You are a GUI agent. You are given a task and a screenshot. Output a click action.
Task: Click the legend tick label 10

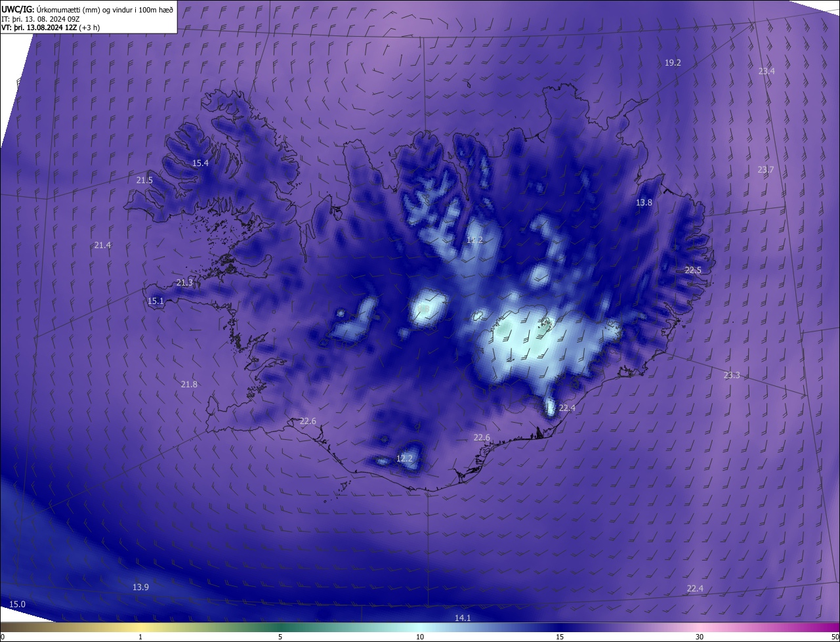click(420, 637)
